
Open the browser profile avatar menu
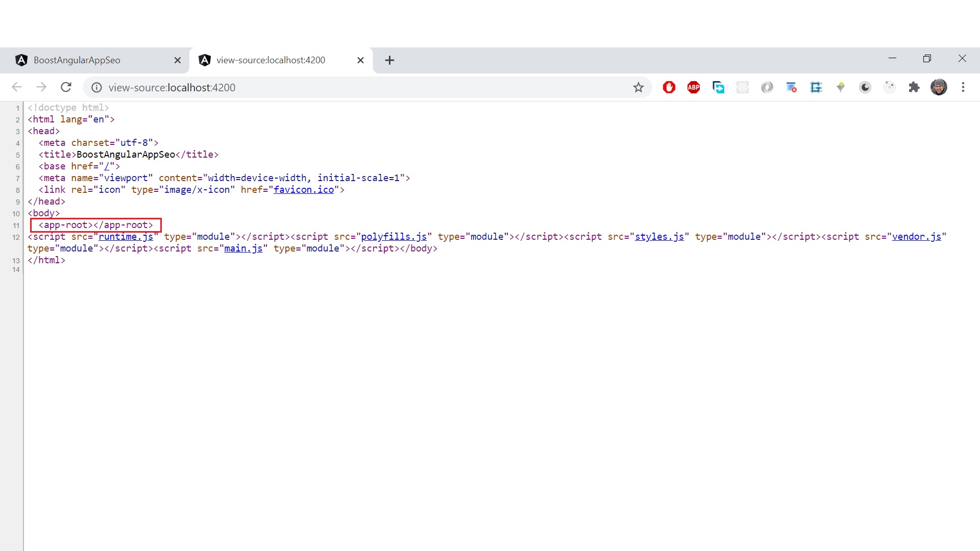pyautogui.click(x=939, y=87)
